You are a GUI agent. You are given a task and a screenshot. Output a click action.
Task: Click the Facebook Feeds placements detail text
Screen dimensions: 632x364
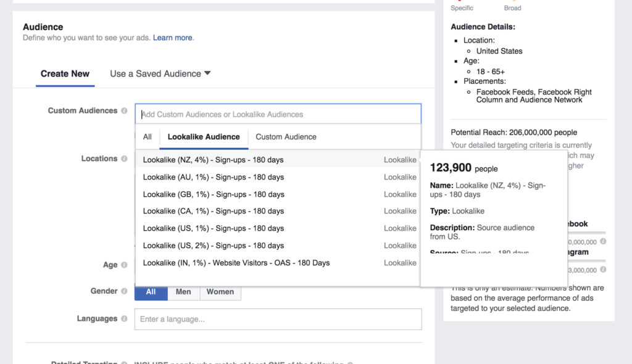click(x=534, y=96)
